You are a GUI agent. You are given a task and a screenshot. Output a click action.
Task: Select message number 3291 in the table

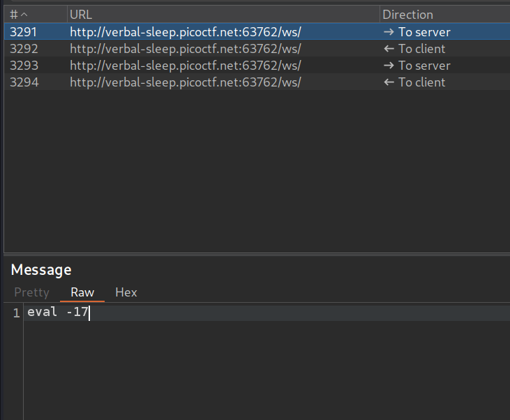(x=23, y=32)
